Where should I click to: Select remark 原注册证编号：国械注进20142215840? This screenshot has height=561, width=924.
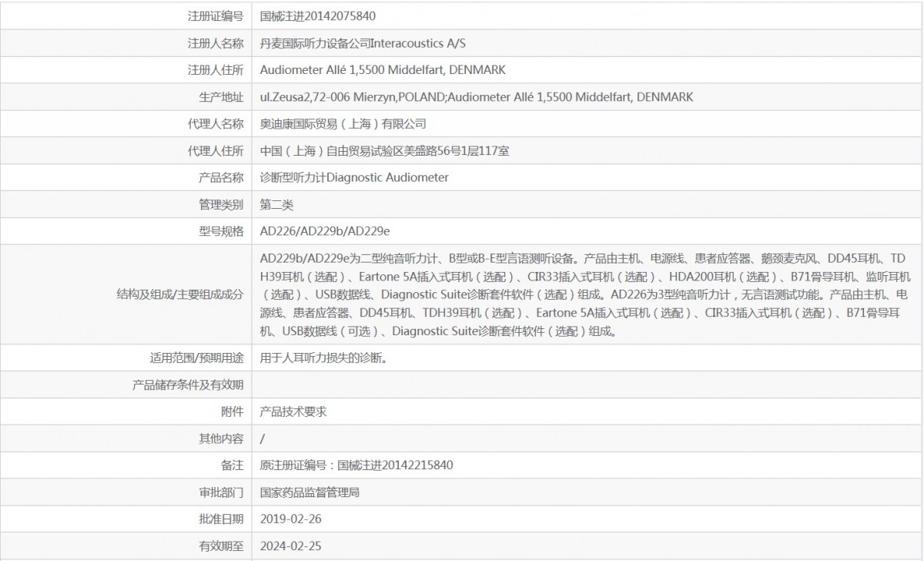357,465
